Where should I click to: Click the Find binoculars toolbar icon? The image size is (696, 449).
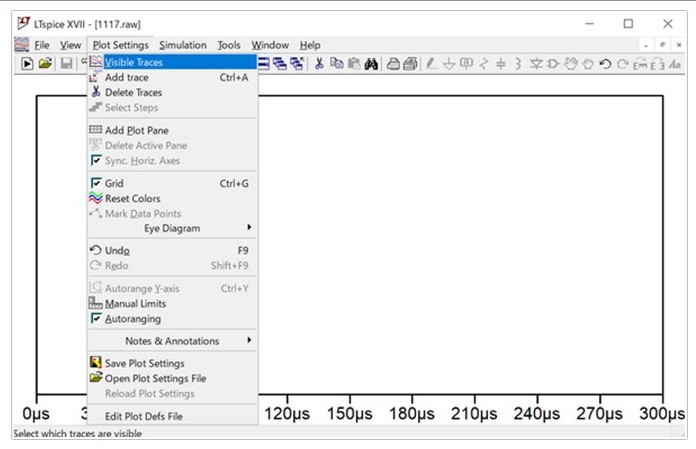(x=371, y=64)
